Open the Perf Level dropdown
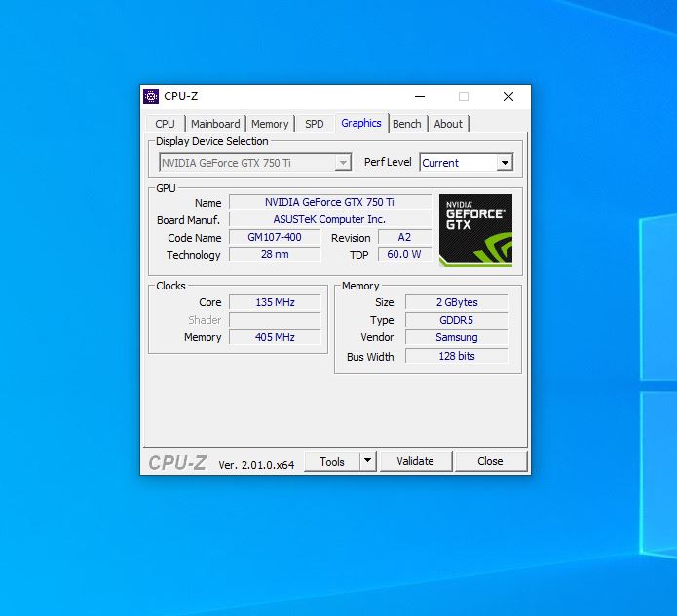677x616 pixels. (x=504, y=163)
